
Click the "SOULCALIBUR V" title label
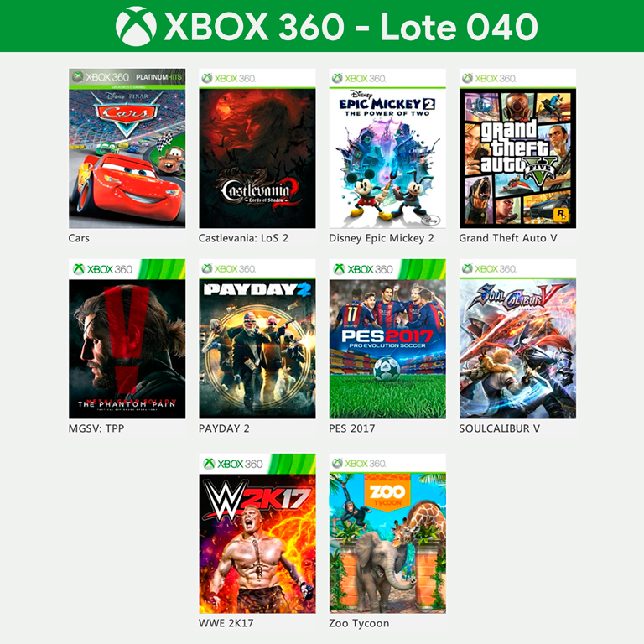[x=500, y=428]
